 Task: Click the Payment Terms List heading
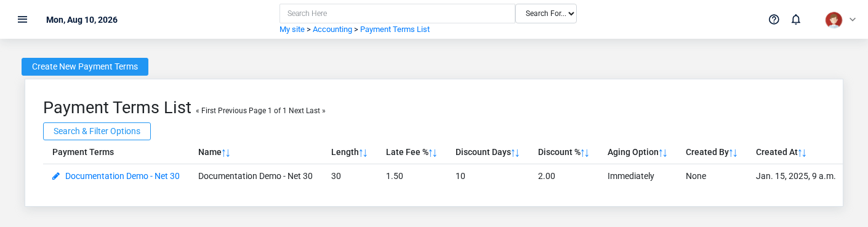(x=117, y=108)
